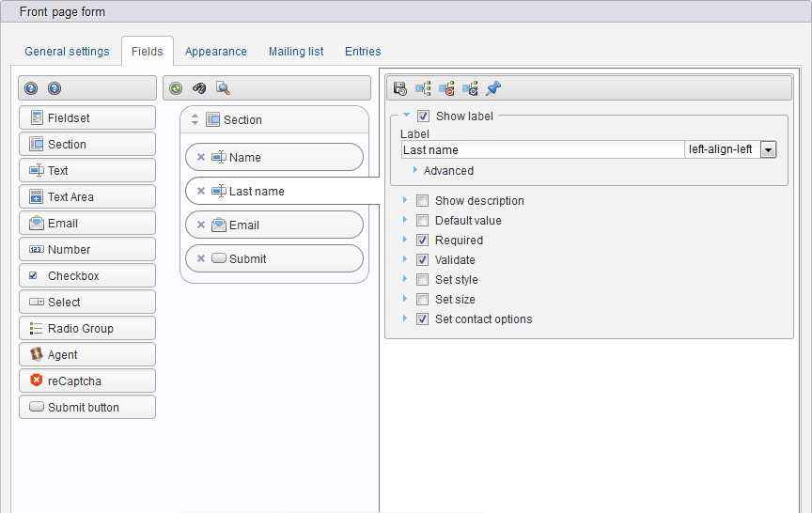Click the save icon in properties toolbar
Viewport: 812px width, 513px height.
(x=400, y=88)
